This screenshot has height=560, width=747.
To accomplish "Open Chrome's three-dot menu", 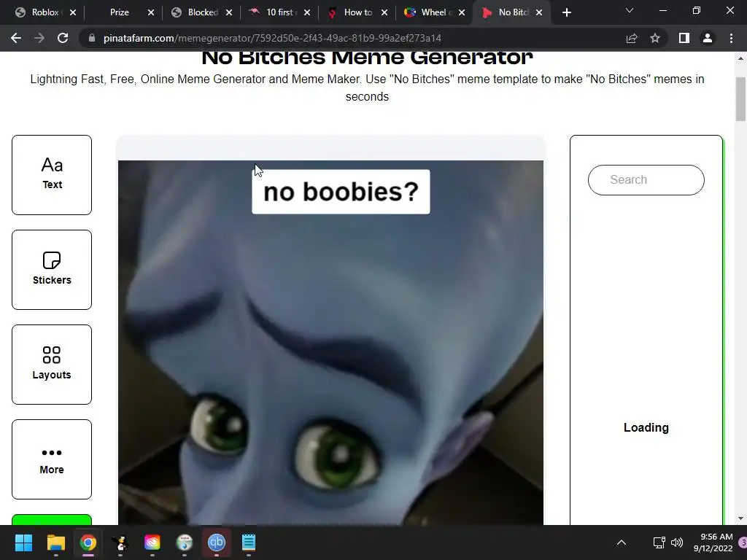I will 731,38.
